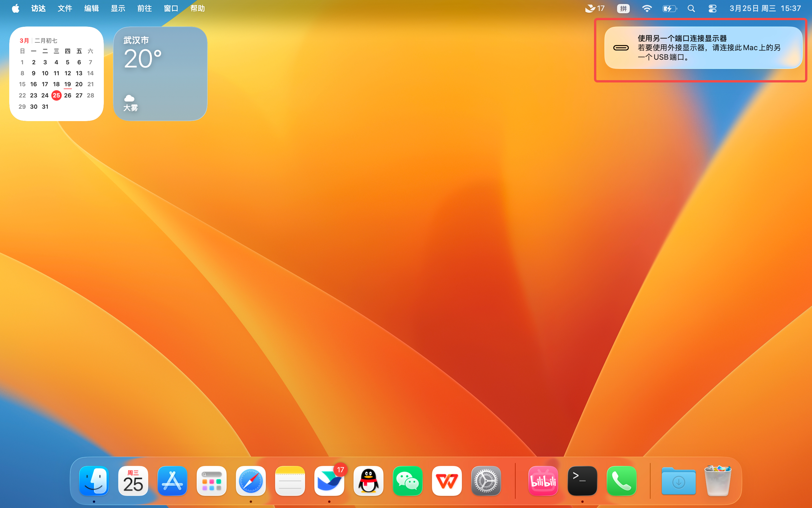This screenshot has height=508, width=812.
Task: Launch the App Store
Action: tap(172, 481)
